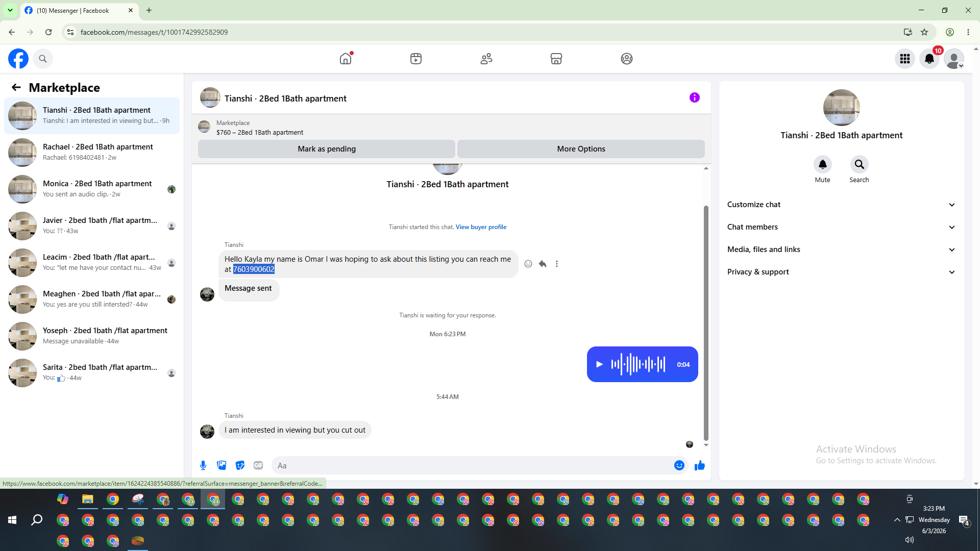The height and width of the screenshot is (551, 980).
Task: Open Monica 2Bed 1Bath conversation
Action: [92, 189]
